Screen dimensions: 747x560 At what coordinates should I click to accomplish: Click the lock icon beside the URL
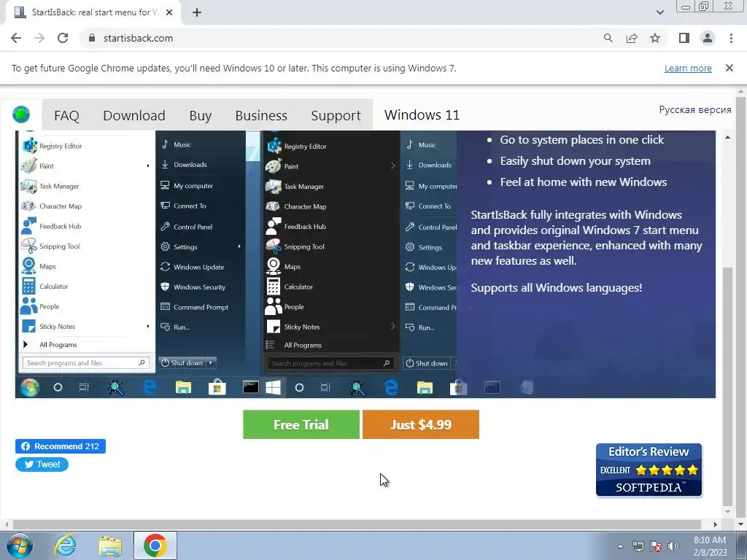coord(92,38)
